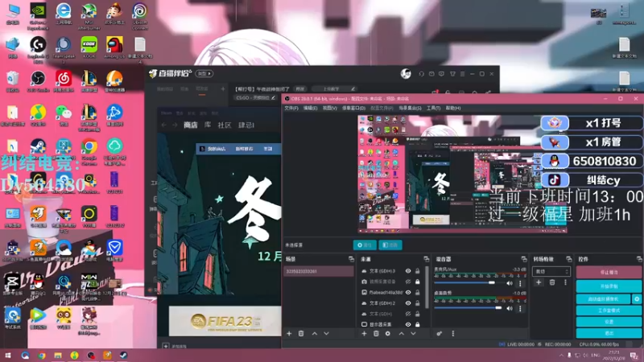Open source 属性 button above docks
The image size is (644, 362).
click(x=365, y=245)
